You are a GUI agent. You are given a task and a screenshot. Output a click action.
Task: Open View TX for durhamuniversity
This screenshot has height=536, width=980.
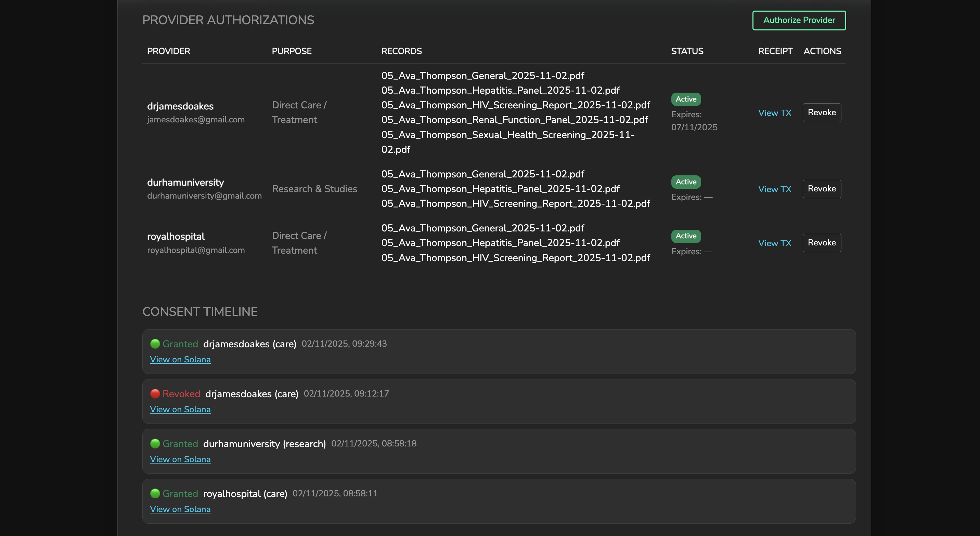point(774,189)
